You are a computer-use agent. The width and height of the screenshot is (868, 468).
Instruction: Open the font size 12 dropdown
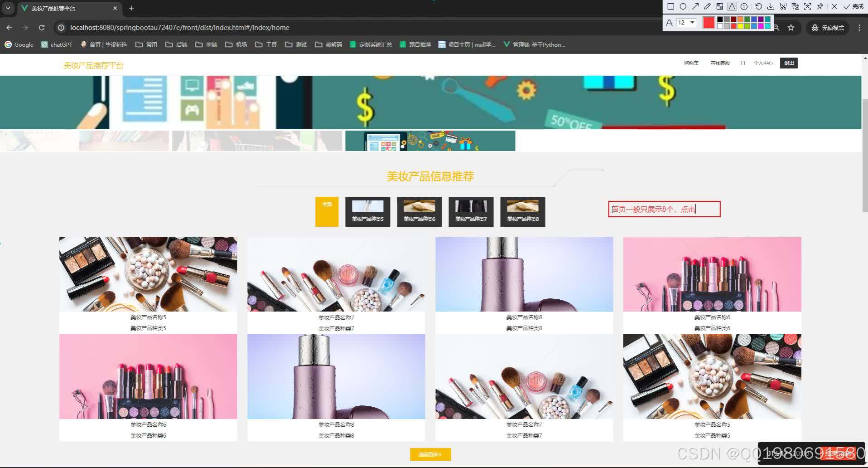[686, 22]
